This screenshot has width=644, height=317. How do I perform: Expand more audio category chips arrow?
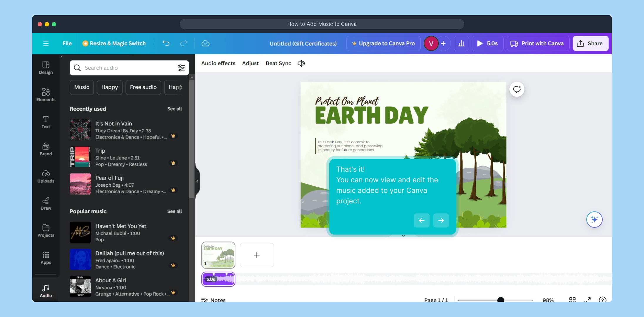tap(181, 87)
